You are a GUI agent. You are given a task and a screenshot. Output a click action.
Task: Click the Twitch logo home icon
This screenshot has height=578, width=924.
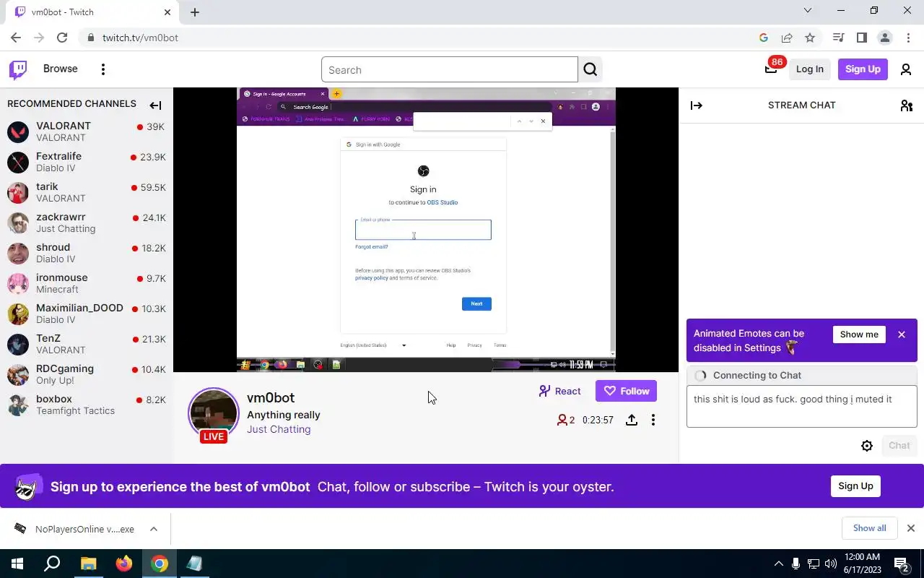(18, 69)
